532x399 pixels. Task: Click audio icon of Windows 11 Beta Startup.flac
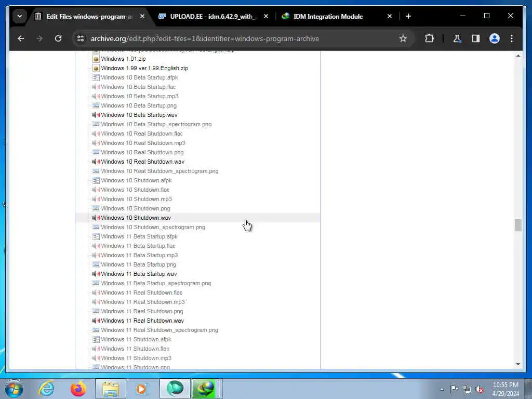tap(96, 246)
